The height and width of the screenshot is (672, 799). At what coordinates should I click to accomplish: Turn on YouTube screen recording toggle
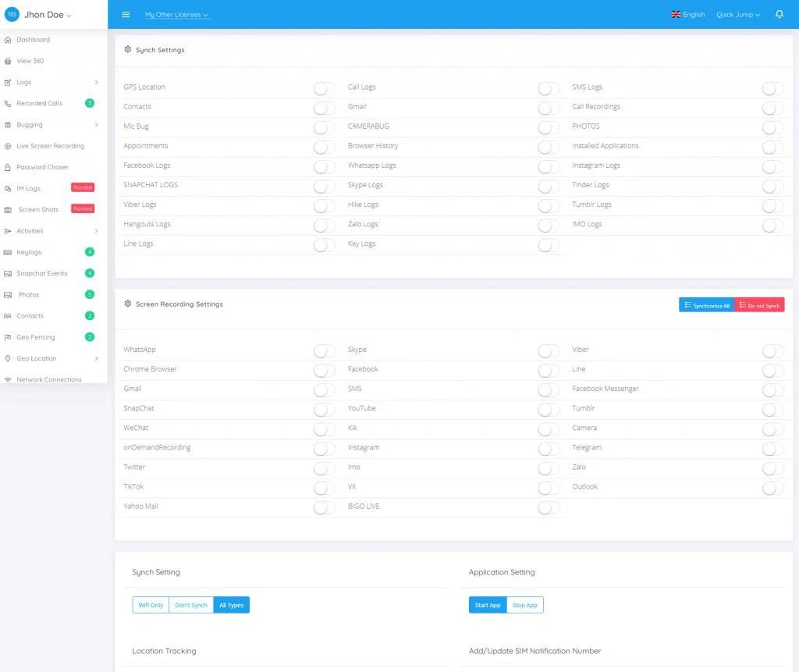pos(549,409)
